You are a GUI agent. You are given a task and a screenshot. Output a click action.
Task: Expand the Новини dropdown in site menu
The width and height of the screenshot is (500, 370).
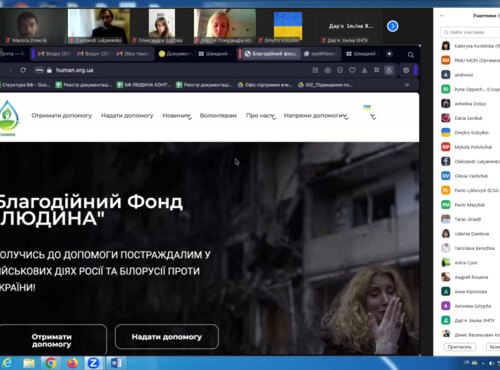click(189, 116)
